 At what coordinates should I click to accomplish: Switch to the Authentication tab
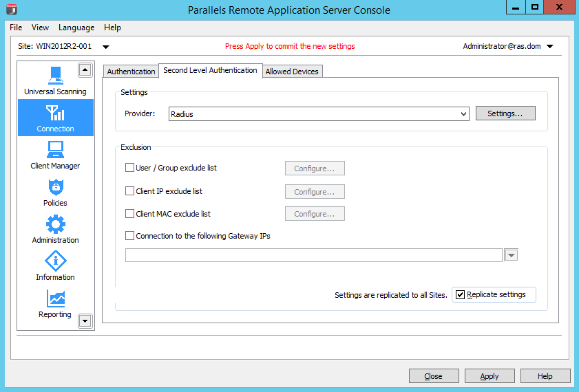(x=131, y=72)
